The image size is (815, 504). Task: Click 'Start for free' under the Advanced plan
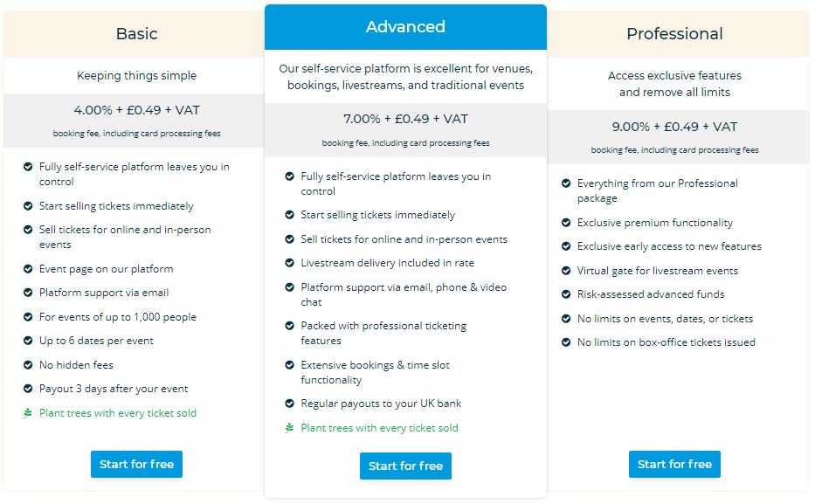point(405,466)
